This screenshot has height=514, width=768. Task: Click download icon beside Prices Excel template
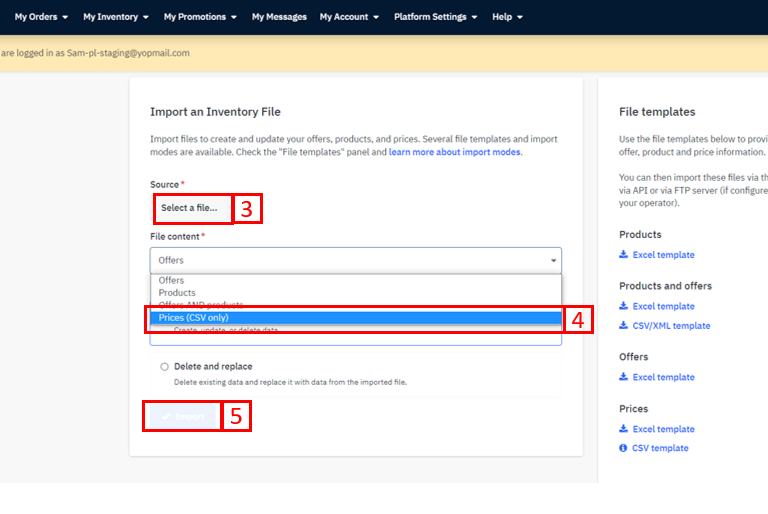click(624, 430)
